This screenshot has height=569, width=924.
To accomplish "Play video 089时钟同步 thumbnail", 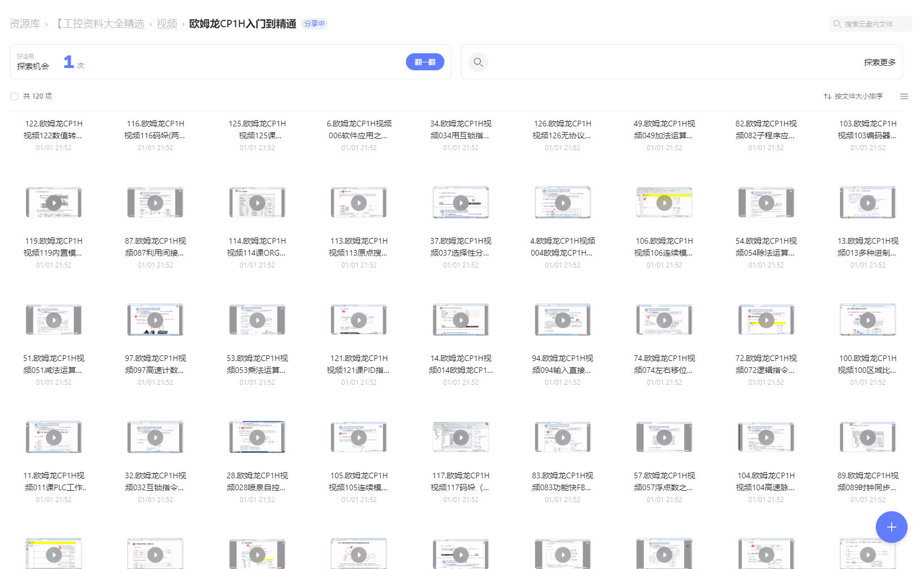I will (x=867, y=437).
